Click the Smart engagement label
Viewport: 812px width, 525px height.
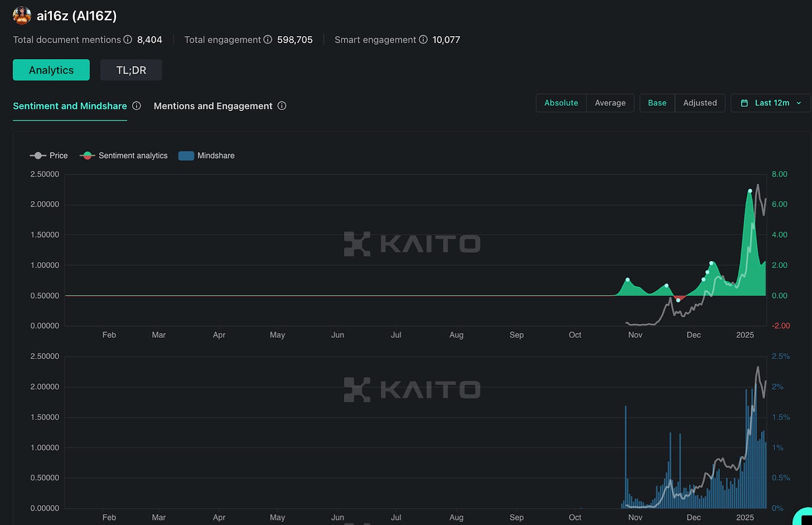tap(375, 40)
